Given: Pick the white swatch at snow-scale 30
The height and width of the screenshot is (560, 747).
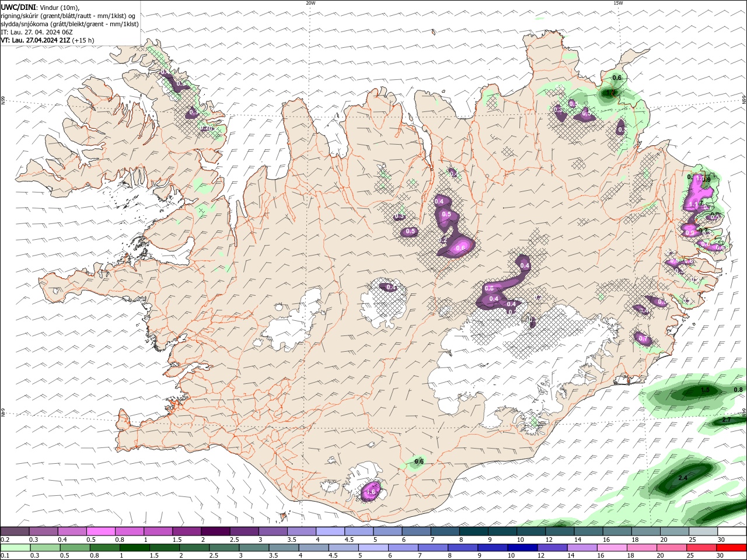Looking at the screenshot, I should (732, 531).
